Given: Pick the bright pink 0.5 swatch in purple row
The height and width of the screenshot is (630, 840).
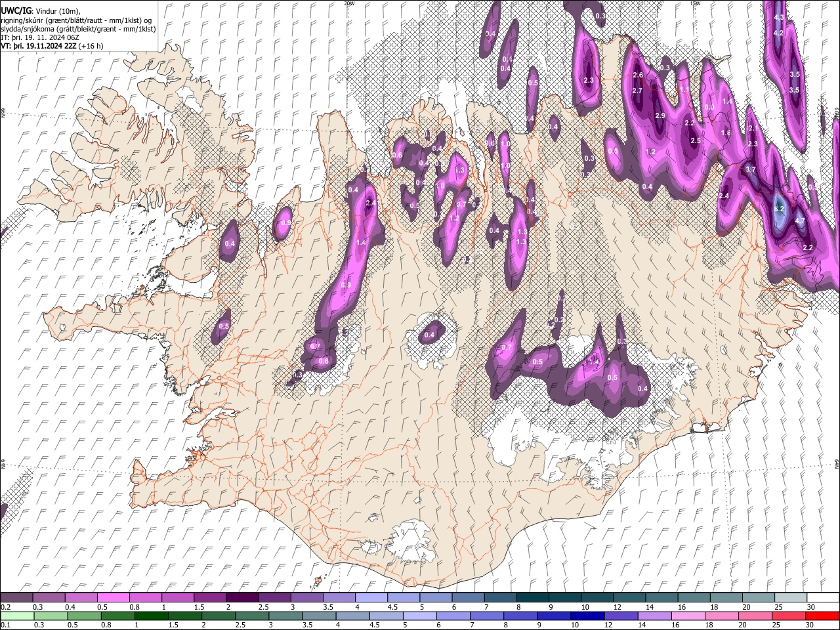Looking at the screenshot, I should pyautogui.click(x=113, y=597).
